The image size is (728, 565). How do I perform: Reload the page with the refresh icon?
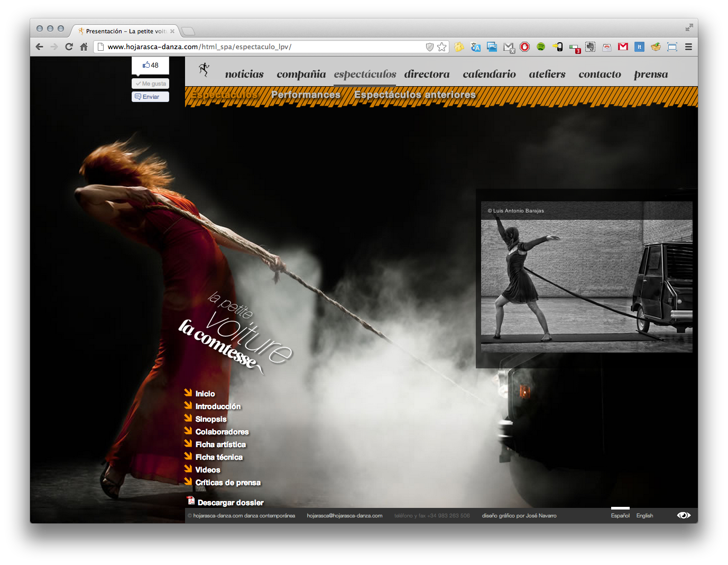pyautogui.click(x=69, y=47)
